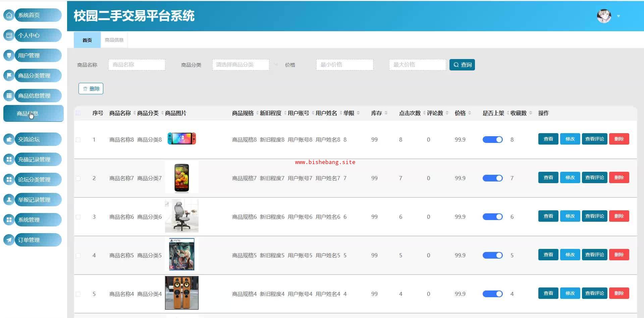This screenshot has height=318, width=644.
Task: Focus the 最小价格 input field
Action: [345, 65]
